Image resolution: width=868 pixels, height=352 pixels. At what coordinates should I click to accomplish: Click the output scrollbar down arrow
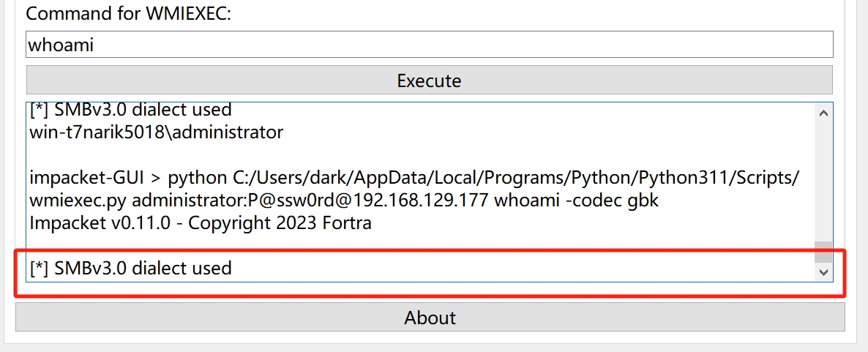click(x=823, y=272)
